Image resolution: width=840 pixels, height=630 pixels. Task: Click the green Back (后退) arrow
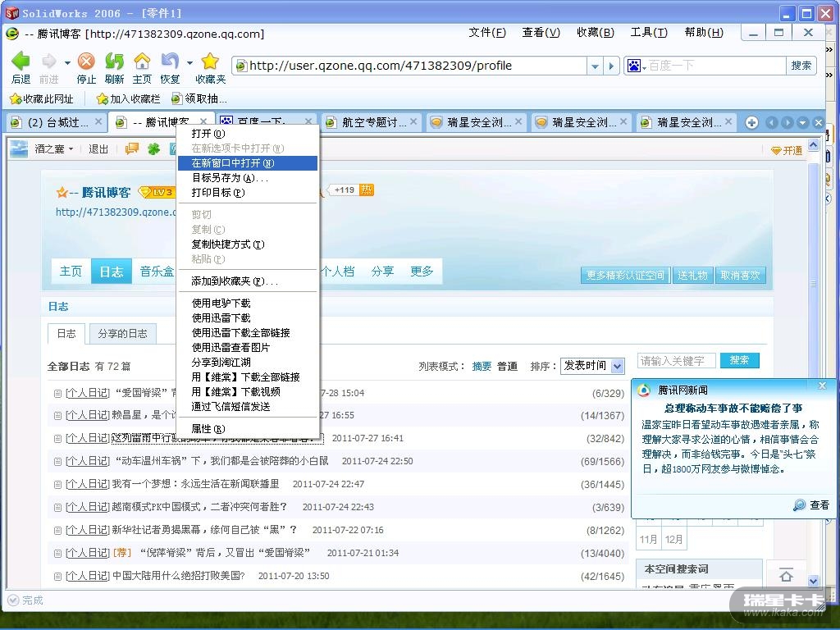[21, 62]
